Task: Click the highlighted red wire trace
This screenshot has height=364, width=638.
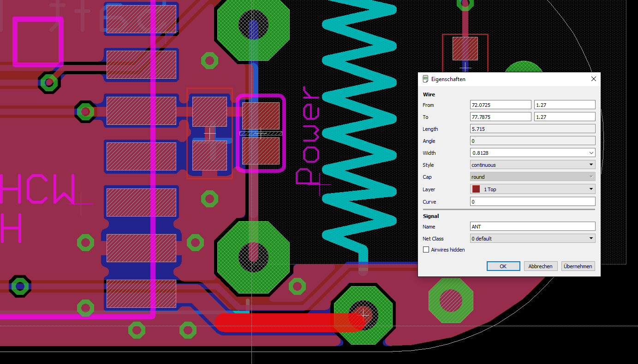Action: click(x=291, y=323)
